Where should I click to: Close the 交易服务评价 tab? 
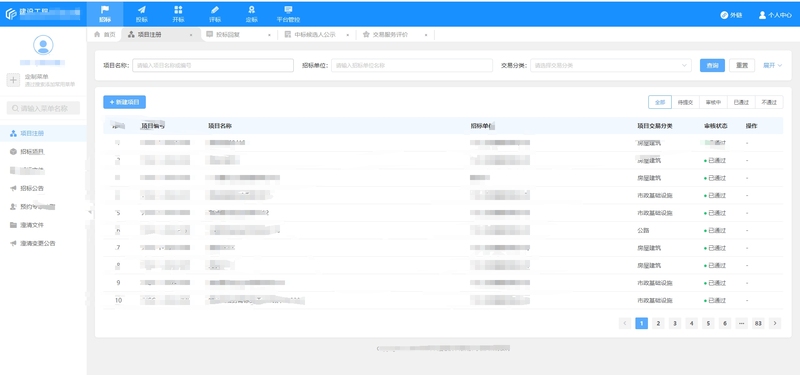coord(426,35)
